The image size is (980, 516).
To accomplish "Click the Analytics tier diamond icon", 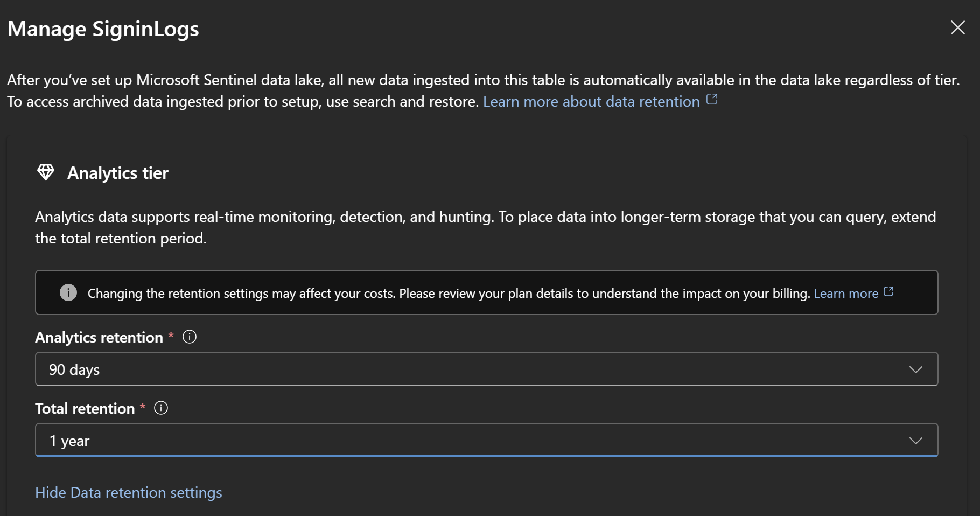I will point(46,172).
